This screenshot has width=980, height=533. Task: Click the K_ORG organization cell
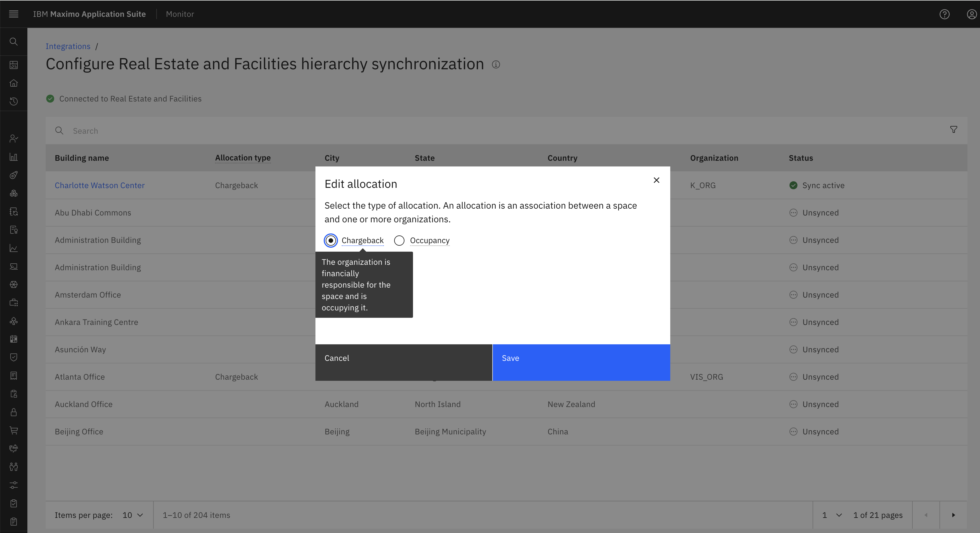coord(703,186)
